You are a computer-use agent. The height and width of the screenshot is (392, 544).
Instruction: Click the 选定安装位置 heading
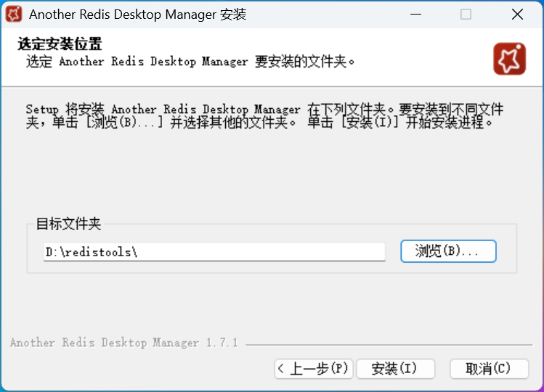60,44
